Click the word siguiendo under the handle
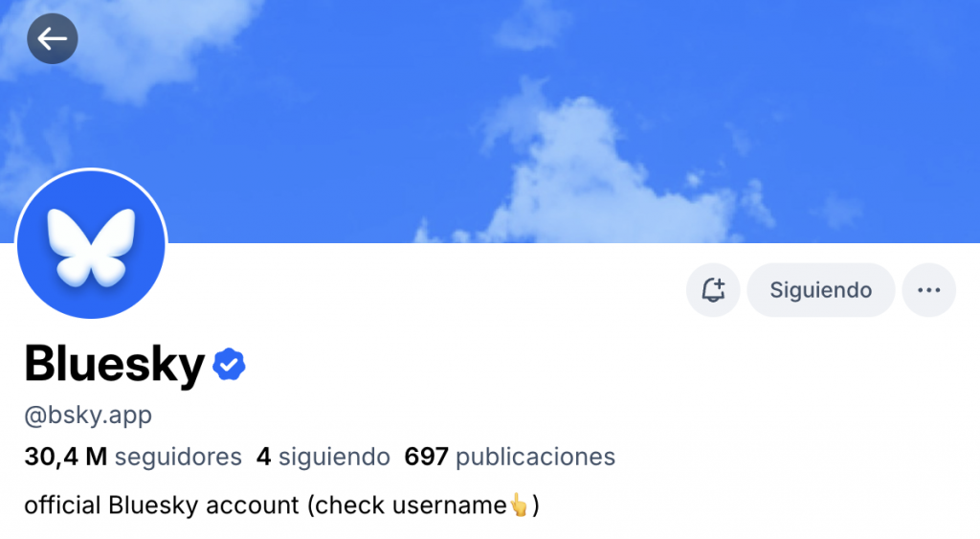This screenshot has height=539, width=980. [334, 457]
